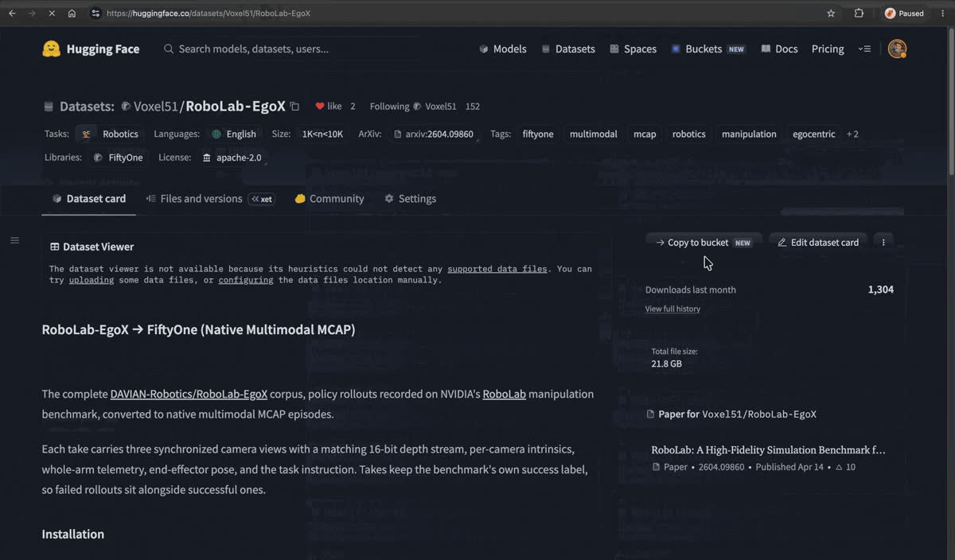Click the browser home button
The width and height of the screenshot is (955, 560).
click(x=72, y=14)
